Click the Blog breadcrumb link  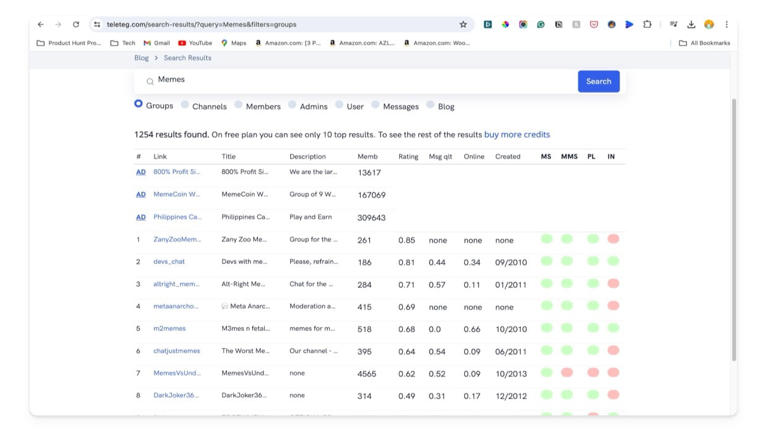(141, 58)
